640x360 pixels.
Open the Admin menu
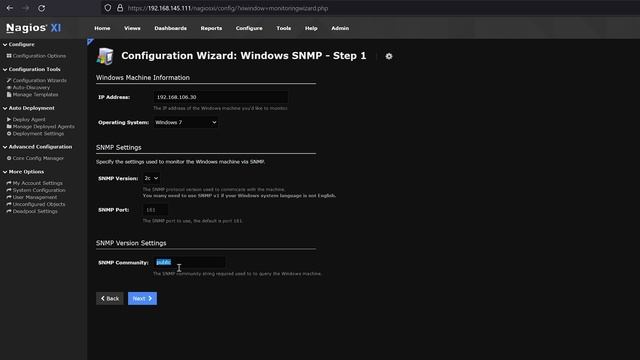coord(340,28)
